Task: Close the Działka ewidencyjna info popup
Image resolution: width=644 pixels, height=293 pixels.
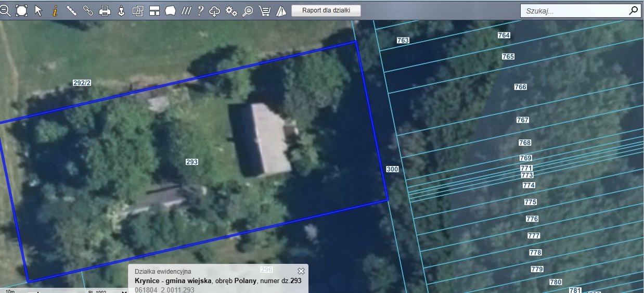Action: tap(301, 271)
